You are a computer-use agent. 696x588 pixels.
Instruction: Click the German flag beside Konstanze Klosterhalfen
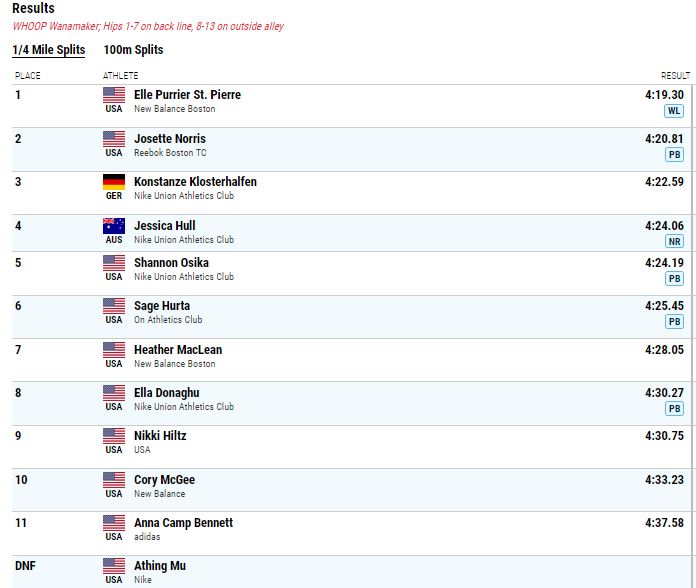coord(114,182)
